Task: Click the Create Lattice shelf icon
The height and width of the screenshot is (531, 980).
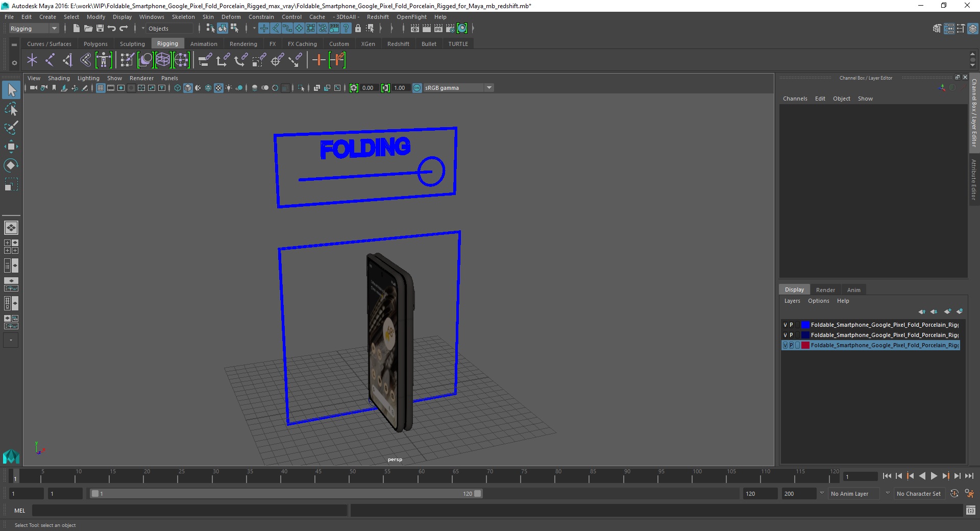Action: click(163, 60)
